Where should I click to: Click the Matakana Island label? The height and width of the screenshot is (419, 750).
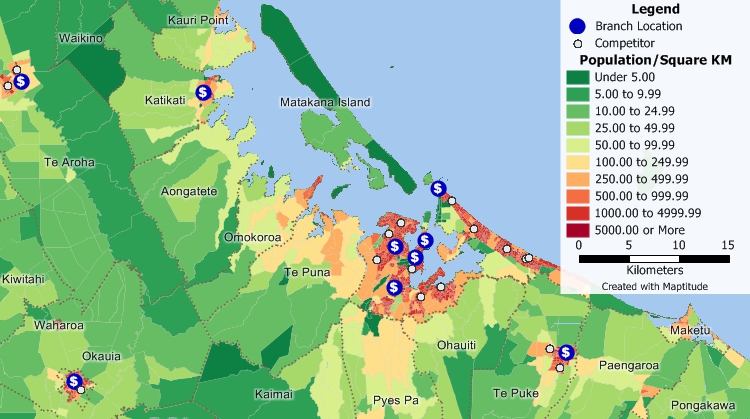(x=325, y=102)
